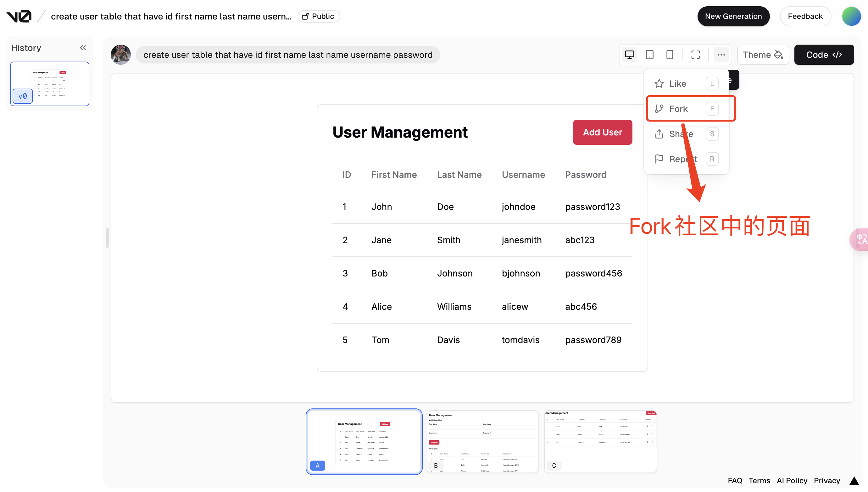Open the user profile avatar

pyautogui.click(x=851, y=16)
